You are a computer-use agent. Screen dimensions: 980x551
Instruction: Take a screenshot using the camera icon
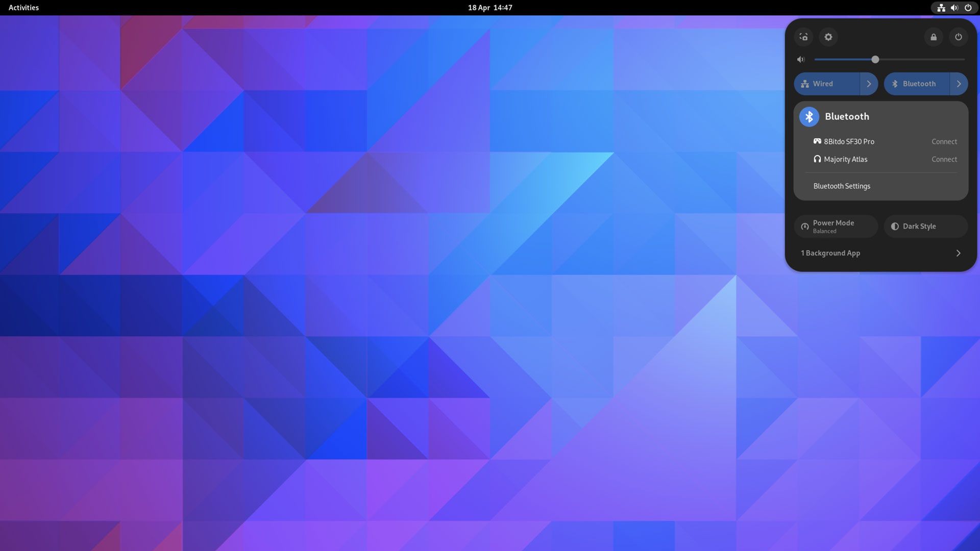(803, 37)
